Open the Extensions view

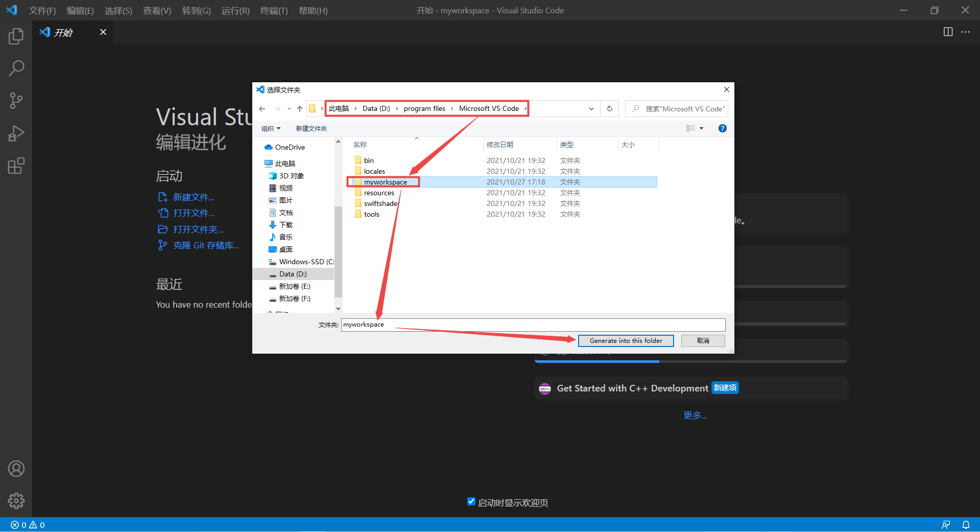(16, 166)
